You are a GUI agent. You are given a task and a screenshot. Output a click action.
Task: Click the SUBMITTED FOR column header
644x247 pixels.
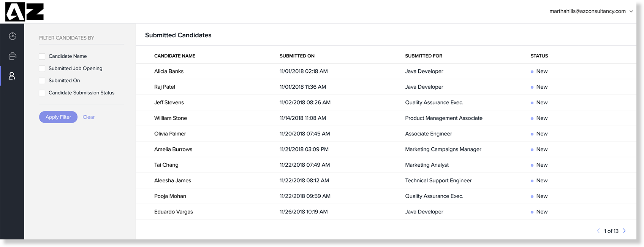click(424, 56)
